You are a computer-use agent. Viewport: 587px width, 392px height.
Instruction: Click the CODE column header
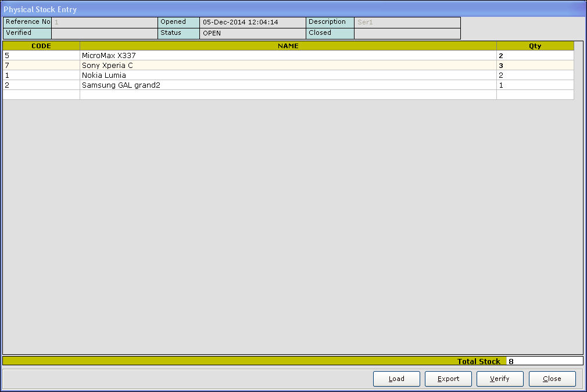tap(41, 46)
